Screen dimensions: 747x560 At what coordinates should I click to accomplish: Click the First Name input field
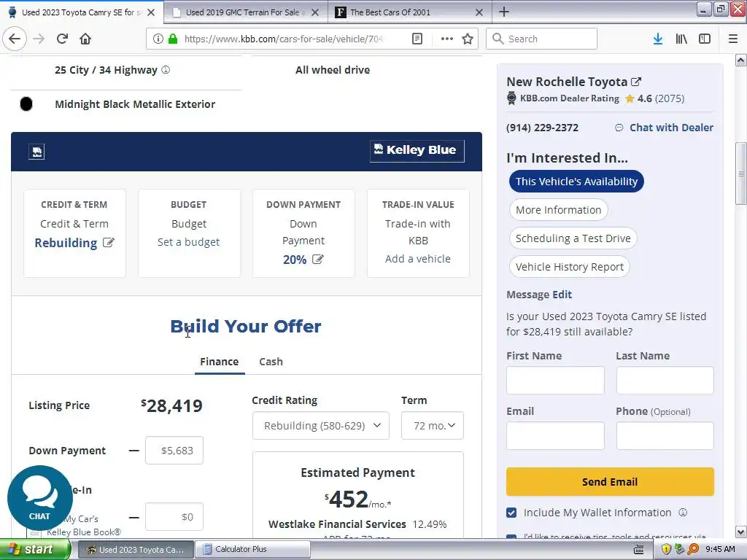click(x=555, y=380)
